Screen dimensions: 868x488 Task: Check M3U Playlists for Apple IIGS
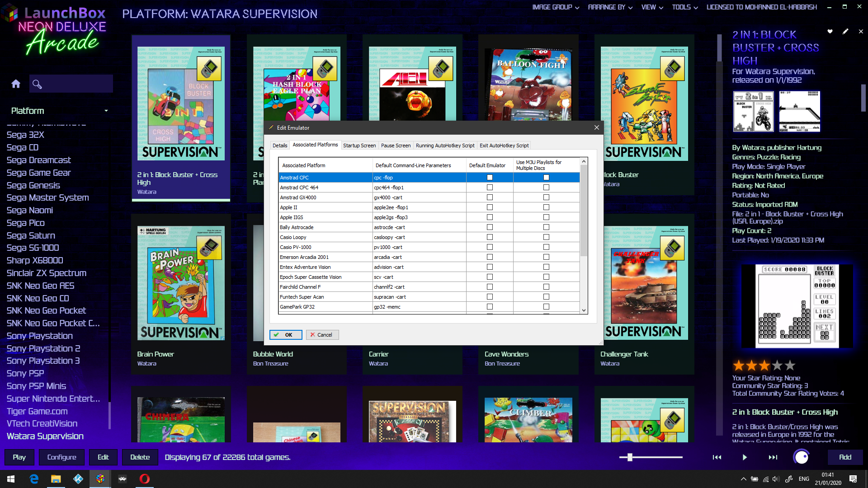point(546,217)
